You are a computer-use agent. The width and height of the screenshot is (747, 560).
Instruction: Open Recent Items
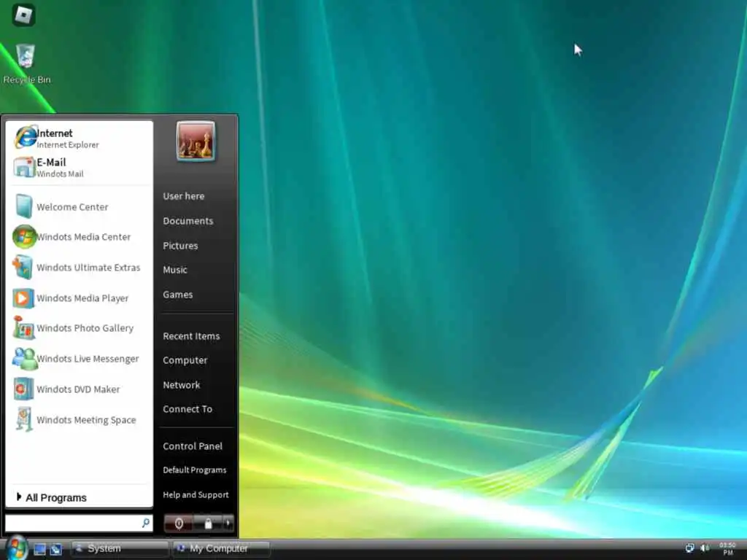coord(191,336)
